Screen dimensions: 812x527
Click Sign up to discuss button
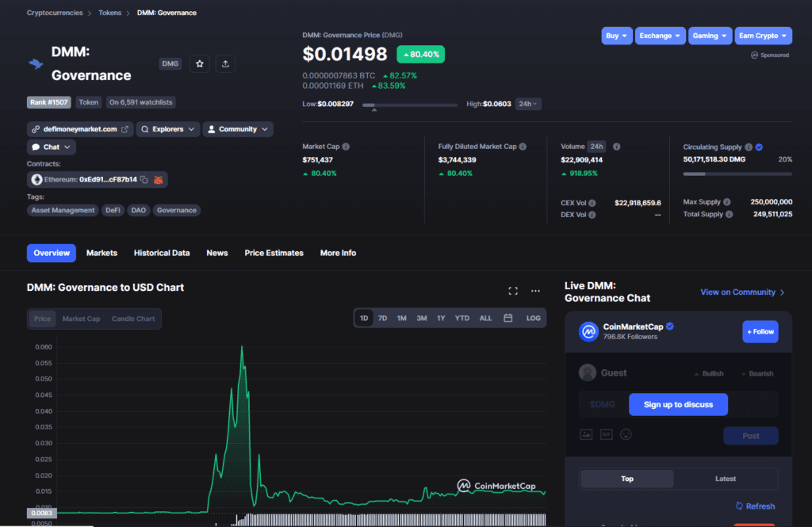pyautogui.click(x=678, y=404)
